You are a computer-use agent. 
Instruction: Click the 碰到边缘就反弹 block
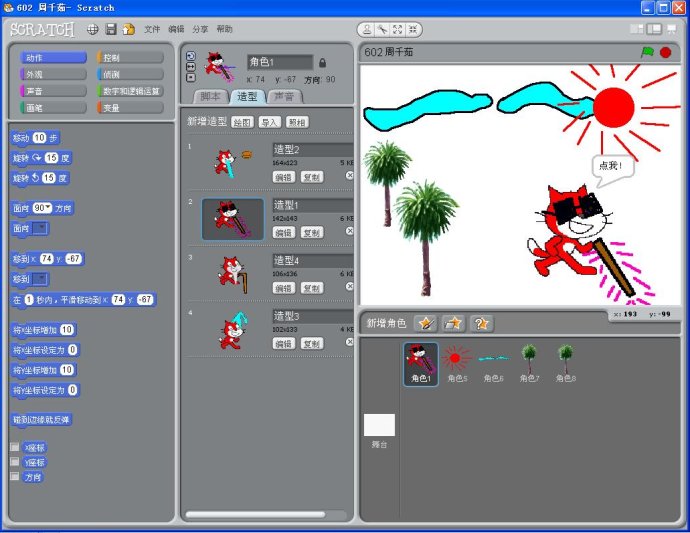[x=41, y=419]
